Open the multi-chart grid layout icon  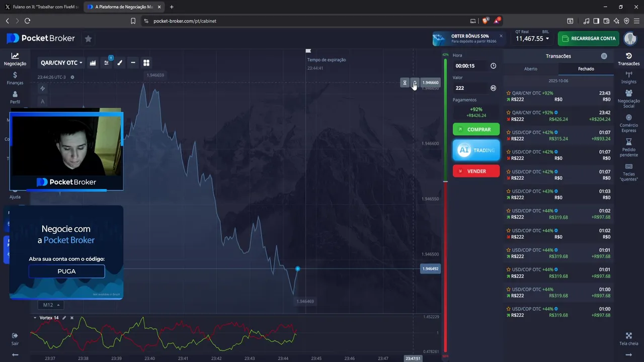point(146,63)
